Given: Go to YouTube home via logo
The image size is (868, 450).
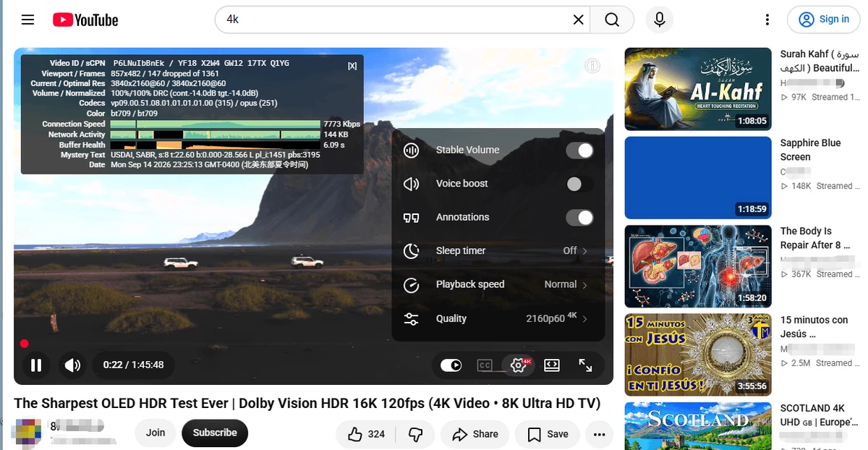Looking at the screenshot, I should click(x=85, y=20).
